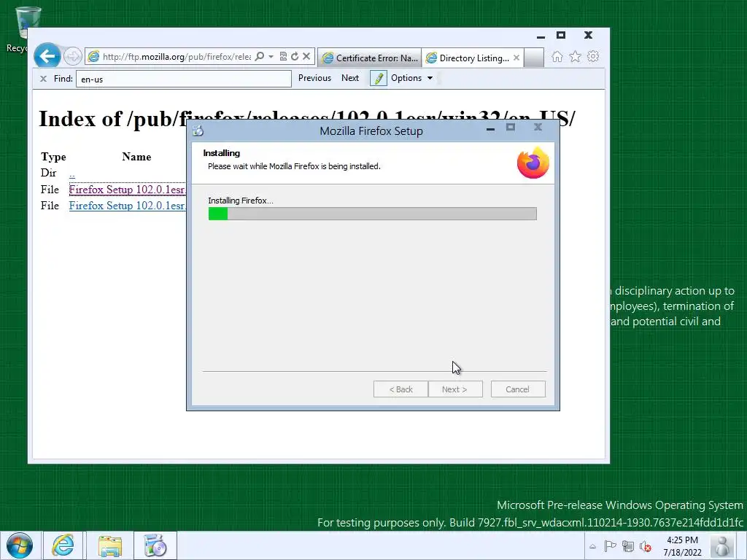Show hidden tray icons arrow

592,546
